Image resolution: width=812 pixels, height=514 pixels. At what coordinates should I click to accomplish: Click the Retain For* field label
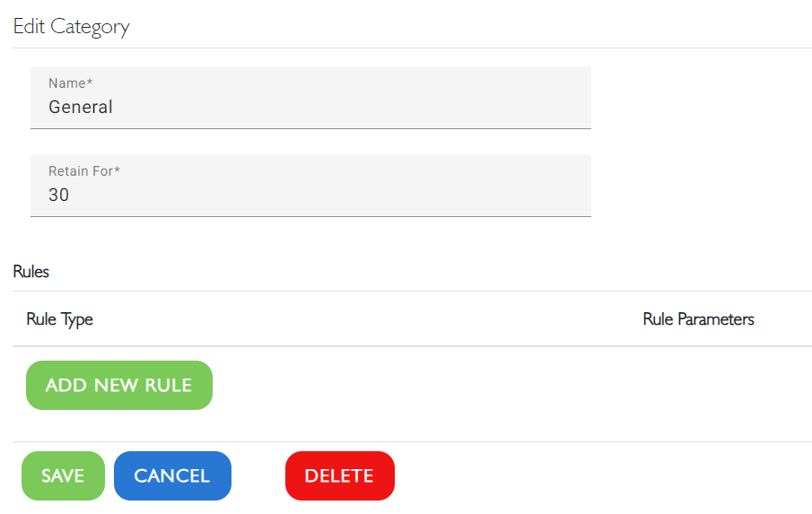(x=84, y=170)
